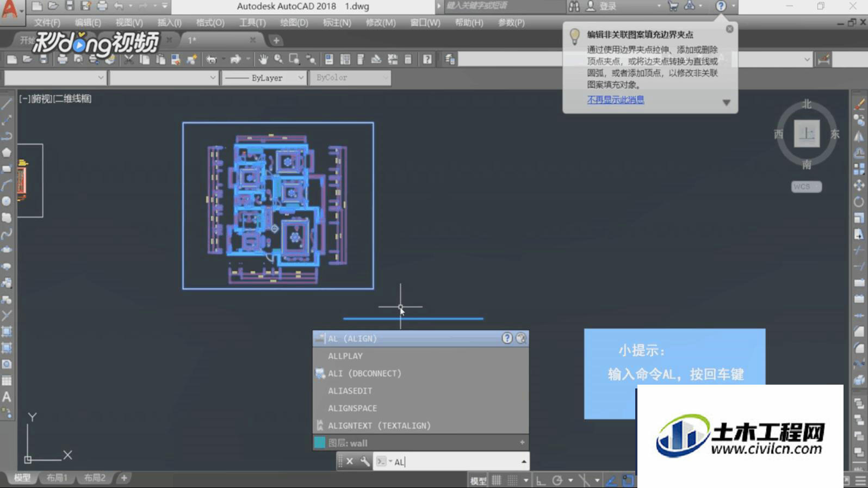Image resolution: width=868 pixels, height=488 pixels.
Task: Expand the command history arrow on the command line
Action: [524, 462]
